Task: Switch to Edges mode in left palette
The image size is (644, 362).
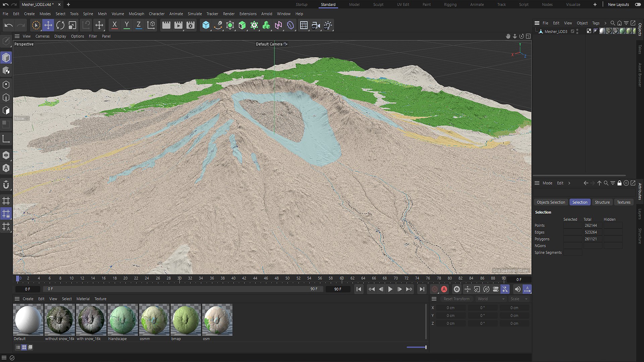Action: coord(6,98)
